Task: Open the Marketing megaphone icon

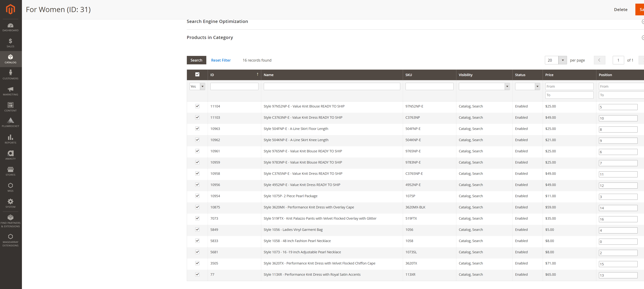Action: (11, 91)
